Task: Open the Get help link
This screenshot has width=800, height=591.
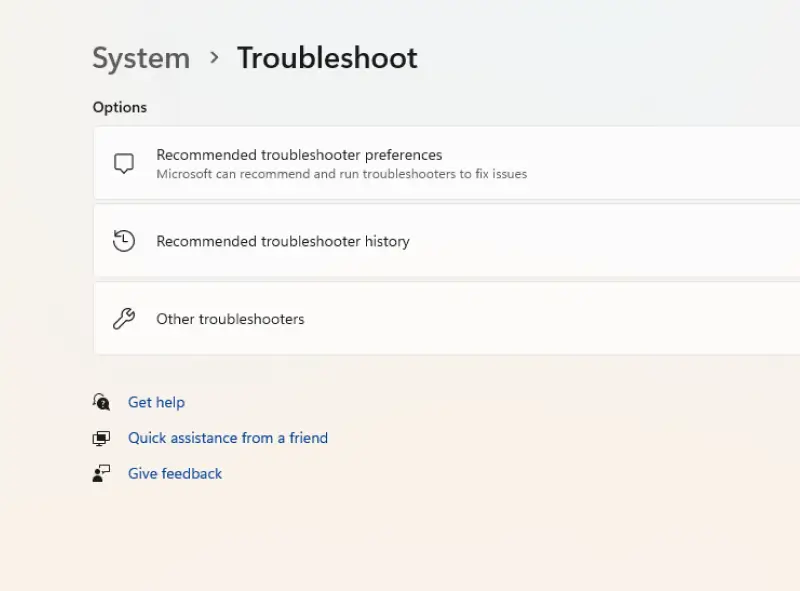Action: (x=156, y=402)
